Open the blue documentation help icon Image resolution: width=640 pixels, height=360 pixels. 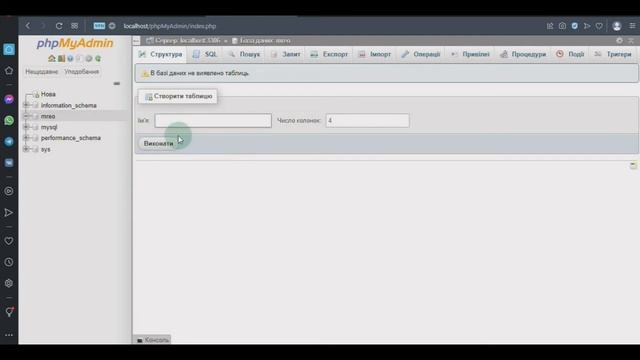coord(70,58)
